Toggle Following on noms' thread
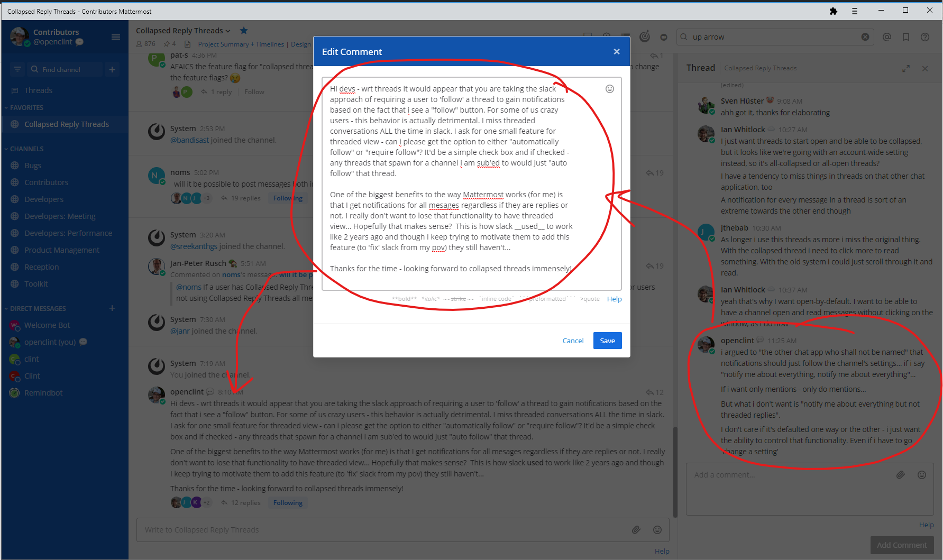The width and height of the screenshot is (943, 560). click(287, 198)
